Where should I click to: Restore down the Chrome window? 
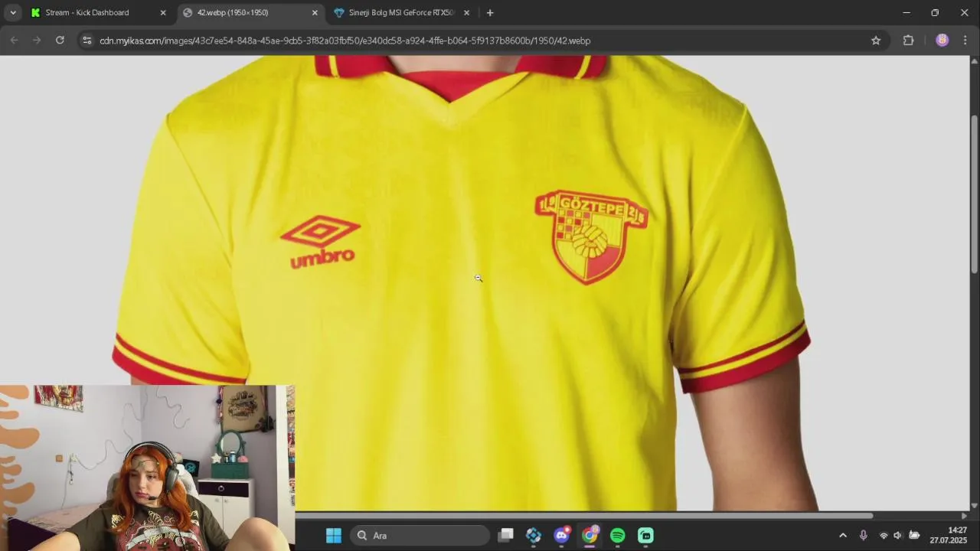[x=935, y=13]
